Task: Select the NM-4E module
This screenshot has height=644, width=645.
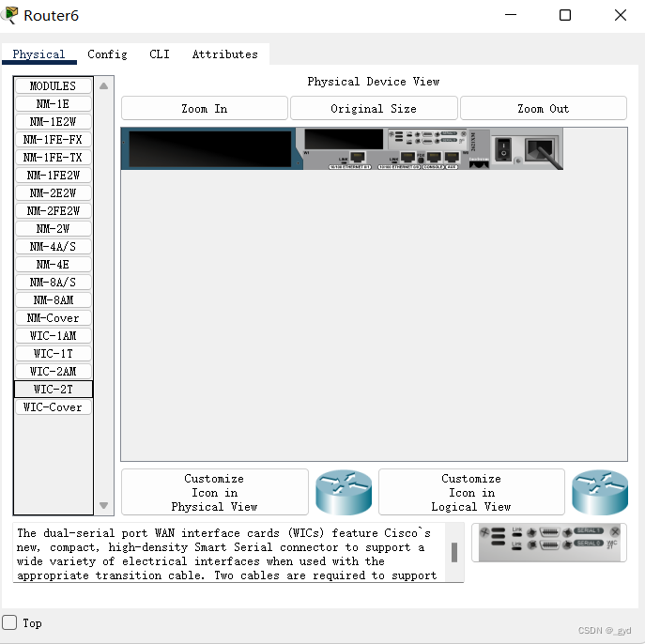Action: [54, 265]
